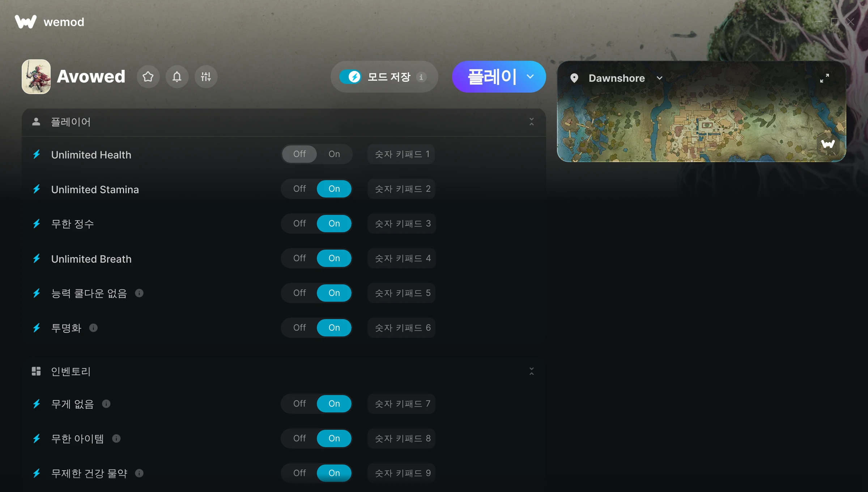This screenshot has width=868, height=492.
Task: Toggle the 모드 저장 switch
Action: pyautogui.click(x=350, y=77)
